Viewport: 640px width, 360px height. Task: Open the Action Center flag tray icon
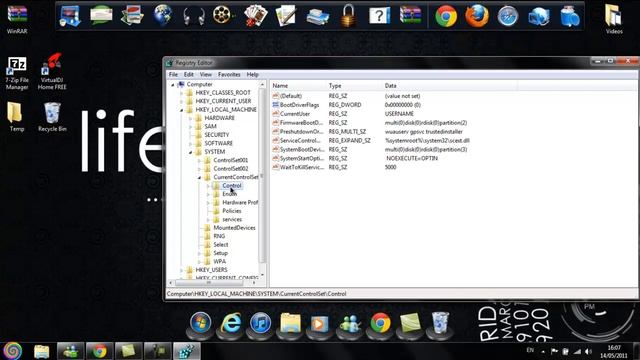click(x=554, y=351)
